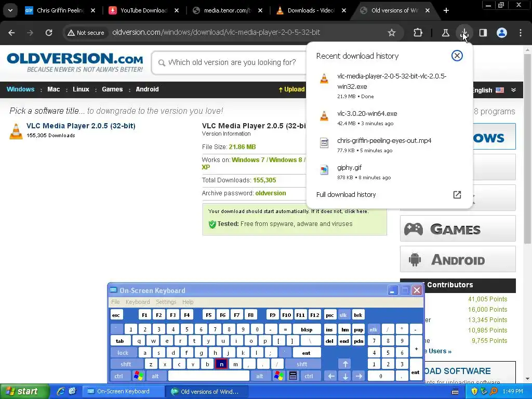This screenshot has height=399, width=532.
Task: Open Chrome Labs flask icon
Action: pyautogui.click(x=445, y=33)
